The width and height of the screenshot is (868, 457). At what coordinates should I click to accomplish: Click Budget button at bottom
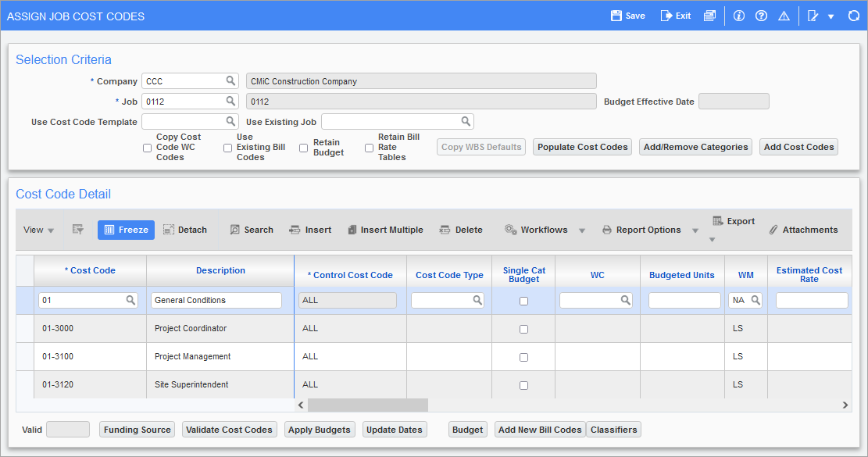468,430
